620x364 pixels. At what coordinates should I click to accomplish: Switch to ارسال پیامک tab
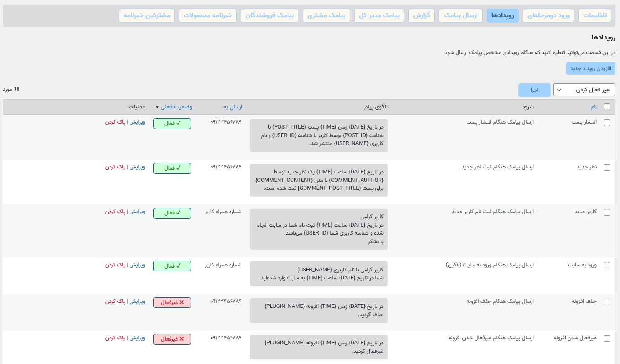pos(461,15)
